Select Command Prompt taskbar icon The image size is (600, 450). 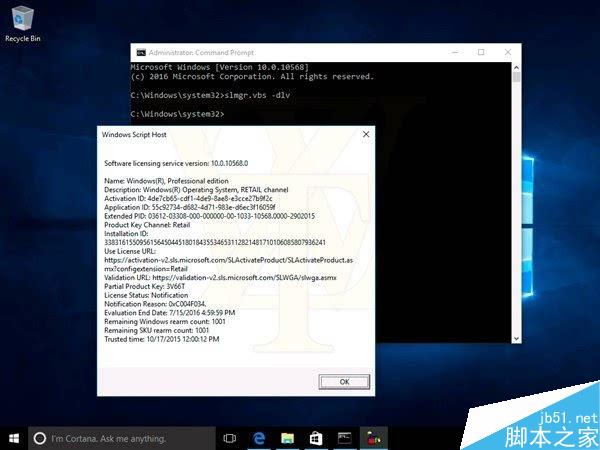[x=344, y=439]
